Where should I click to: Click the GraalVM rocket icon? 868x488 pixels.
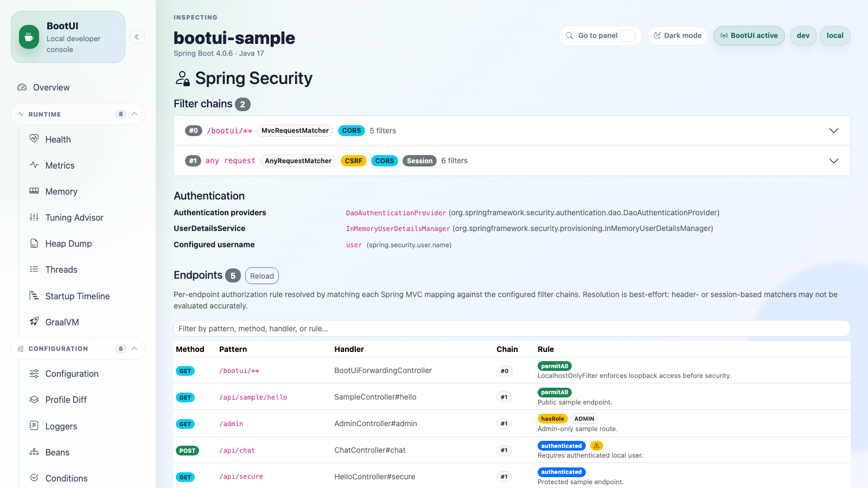(34, 322)
